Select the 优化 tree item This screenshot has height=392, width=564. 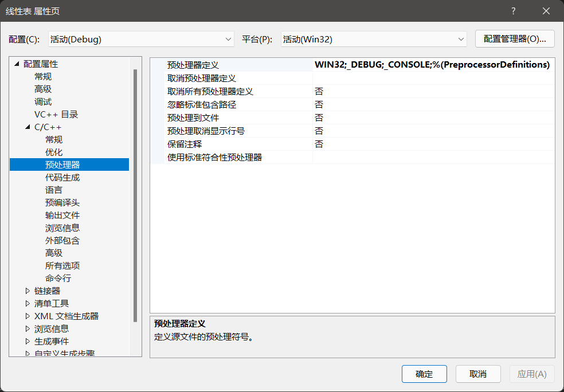pos(53,152)
